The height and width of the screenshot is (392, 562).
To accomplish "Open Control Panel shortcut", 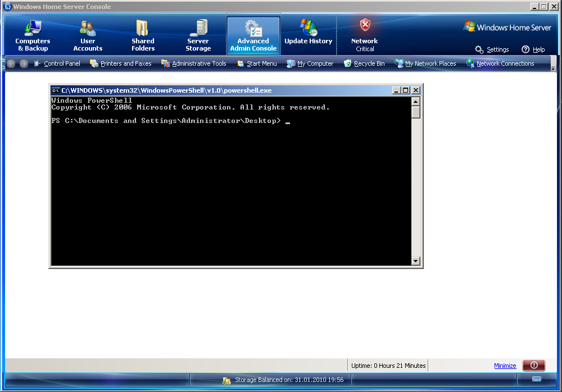I will click(57, 63).
